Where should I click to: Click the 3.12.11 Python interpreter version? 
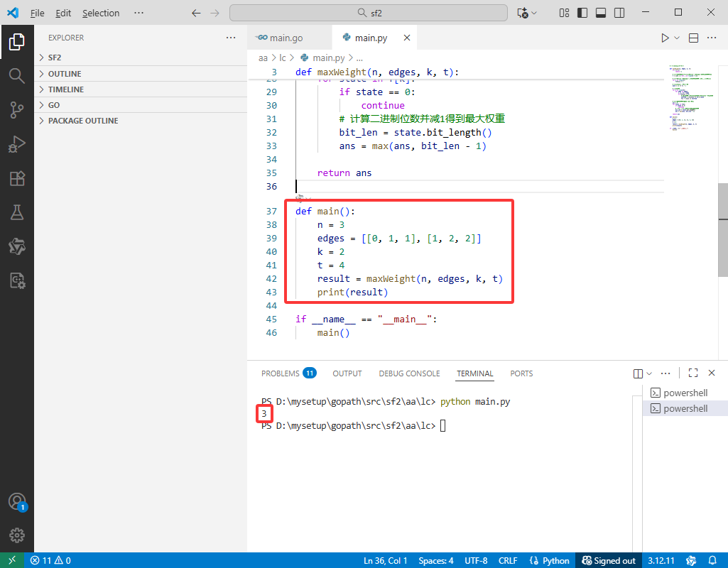click(x=661, y=561)
